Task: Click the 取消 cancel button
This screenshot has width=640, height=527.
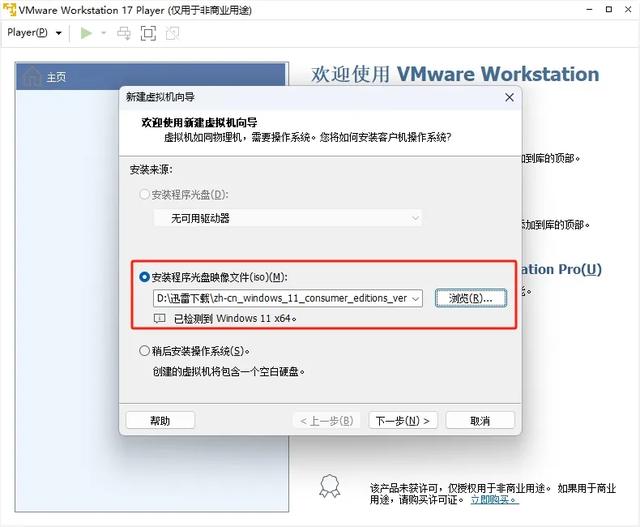Action: point(480,420)
